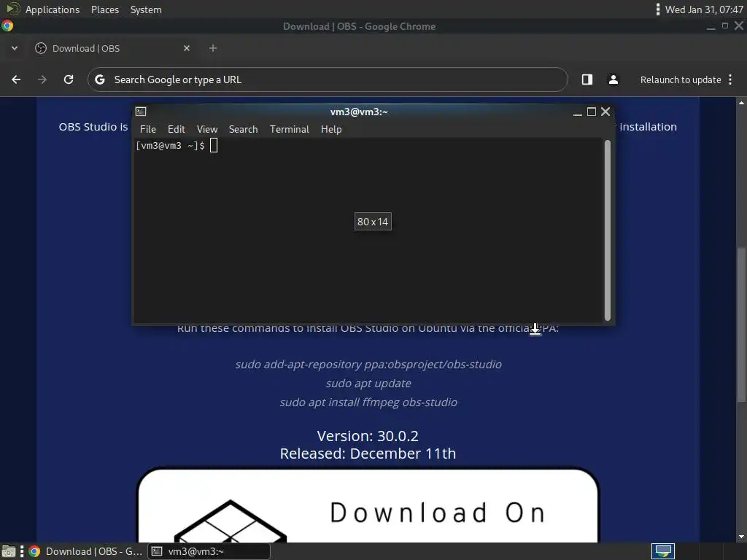
Task: Select the Download | OBS tab
Action: point(112,48)
